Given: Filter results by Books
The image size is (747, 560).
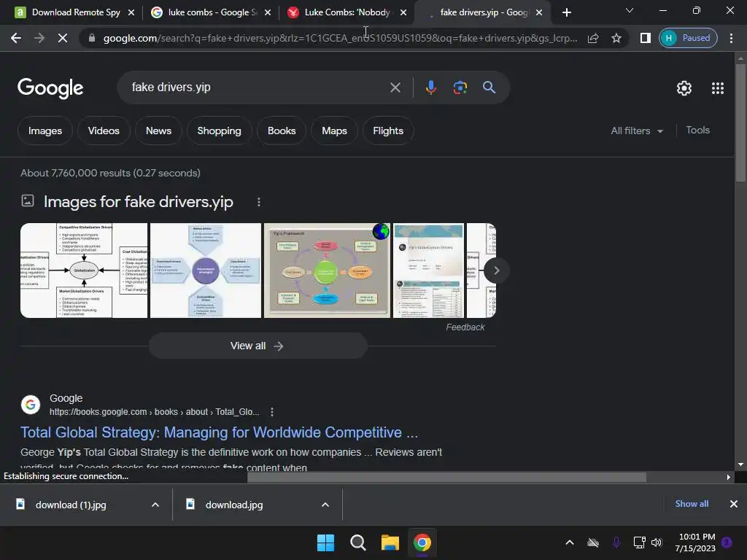Looking at the screenshot, I should 282,131.
